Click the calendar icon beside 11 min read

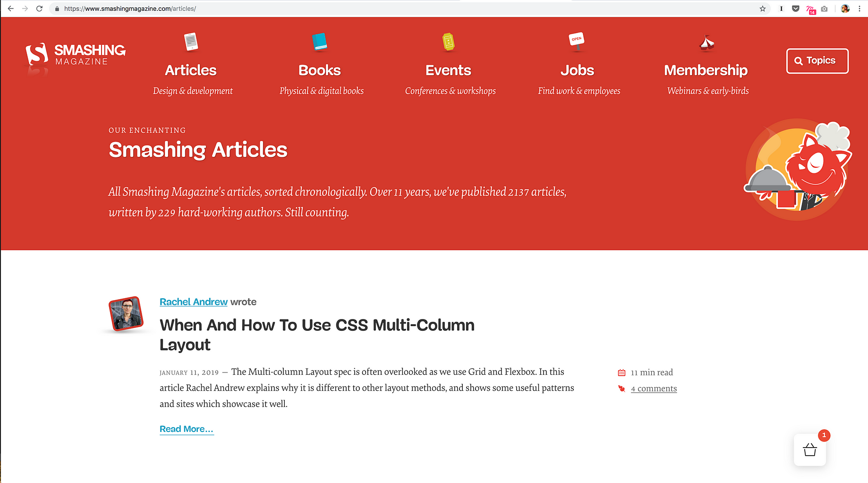[621, 372]
